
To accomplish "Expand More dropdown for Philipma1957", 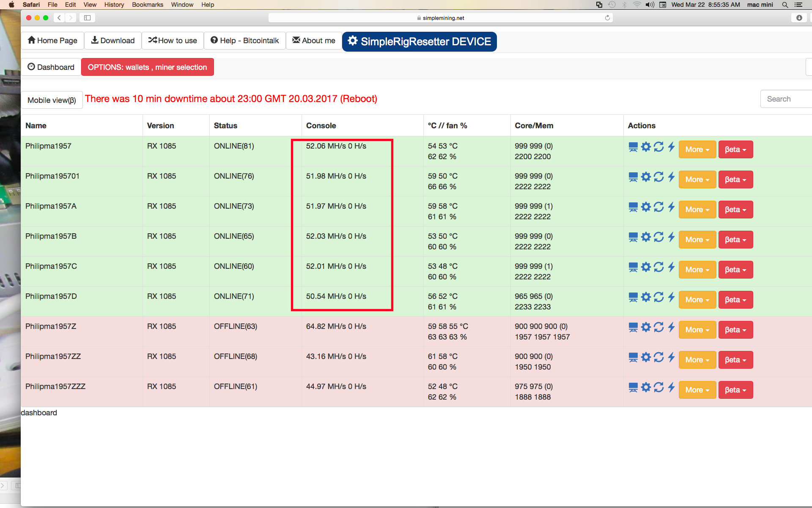I will click(x=697, y=149).
